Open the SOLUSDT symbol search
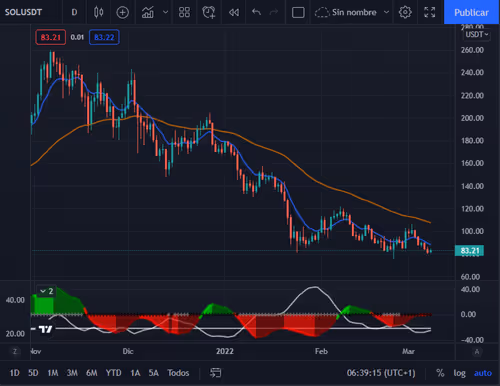 23,12
